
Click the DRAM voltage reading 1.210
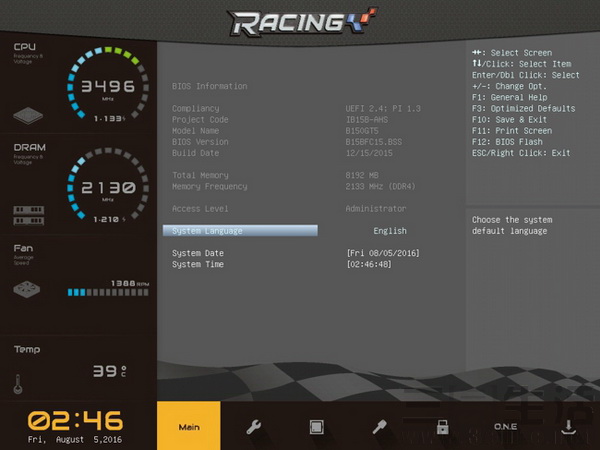109,219
